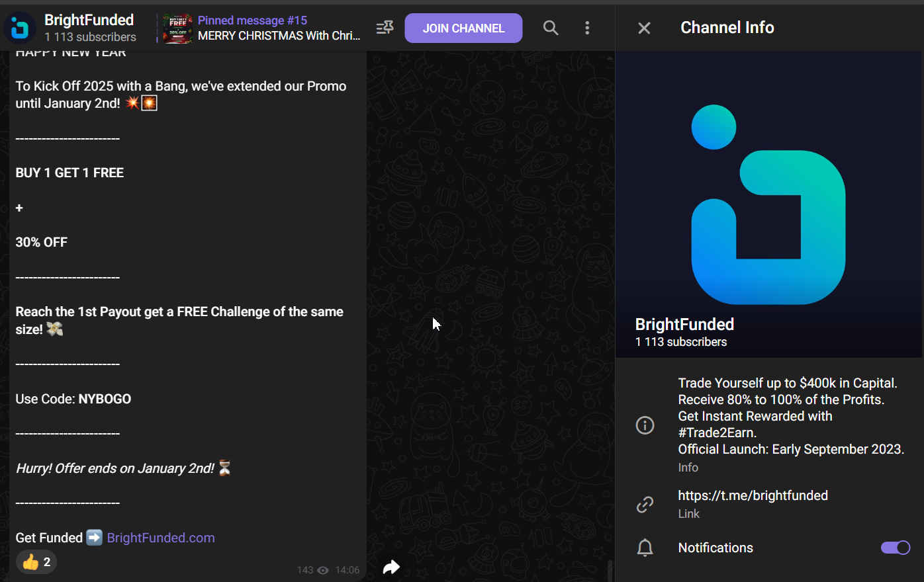Screen dimensions: 924x582
Task: Select the "Use Code: NYBOGO" text
Action: [73, 399]
